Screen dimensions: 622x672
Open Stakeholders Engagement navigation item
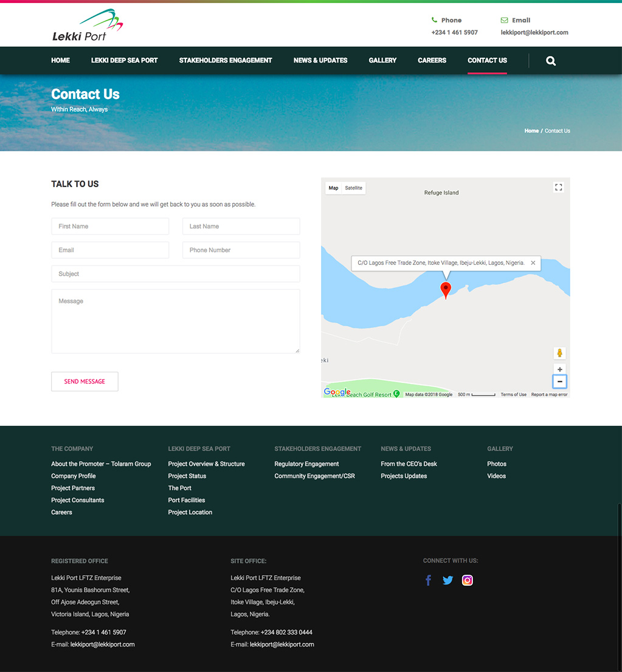tap(226, 61)
